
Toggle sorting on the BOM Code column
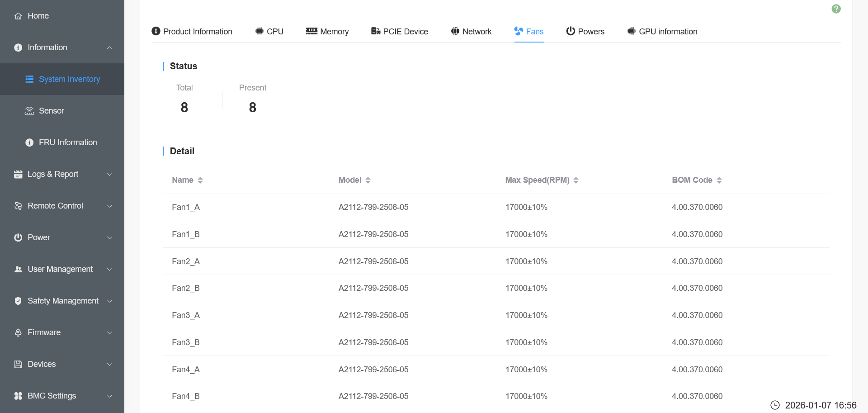[719, 180]
